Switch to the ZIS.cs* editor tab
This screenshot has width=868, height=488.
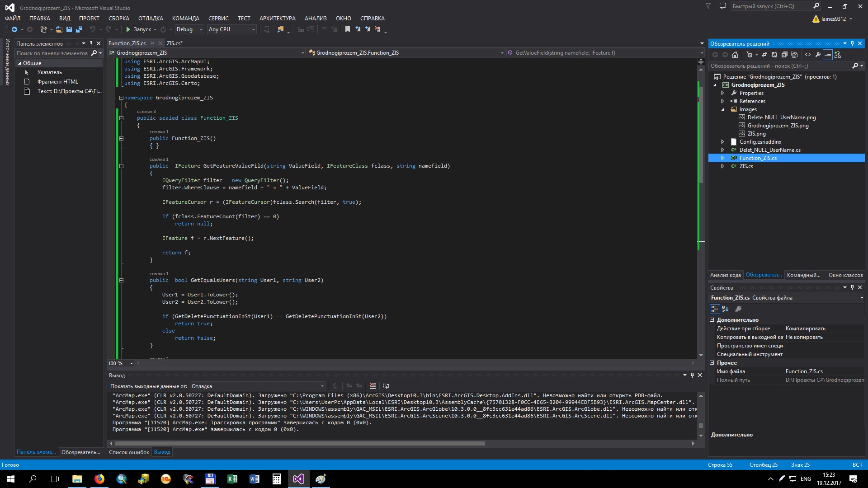pos(174,43)
